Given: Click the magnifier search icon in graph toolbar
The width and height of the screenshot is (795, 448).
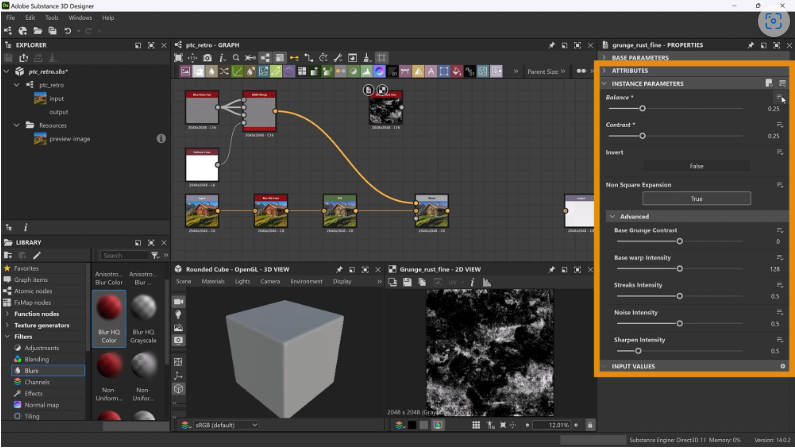Looking at the screenshot, I should pos(236,58).
